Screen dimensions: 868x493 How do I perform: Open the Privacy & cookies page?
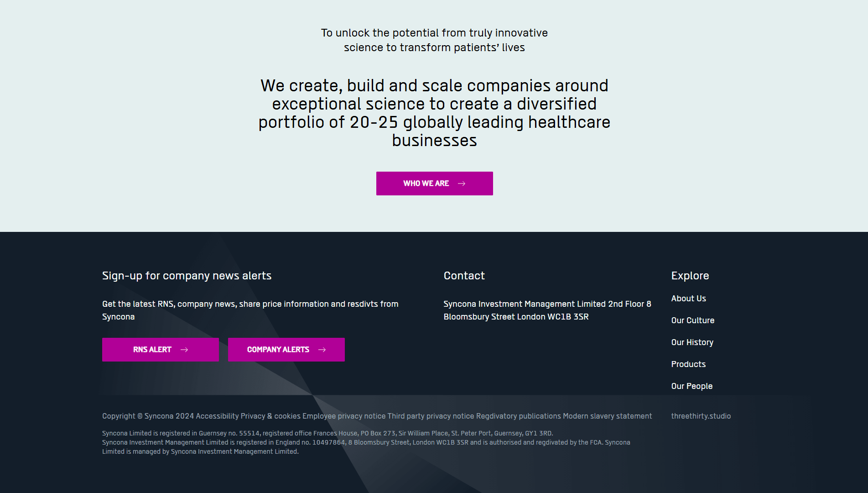pos(270,416)
